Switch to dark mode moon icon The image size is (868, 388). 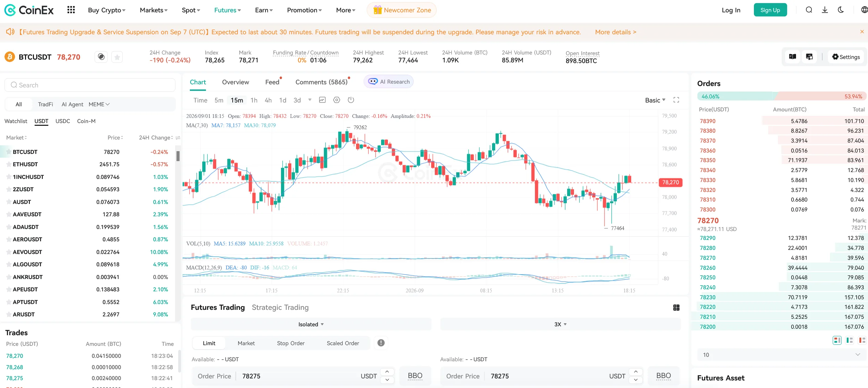pos(841,10)
